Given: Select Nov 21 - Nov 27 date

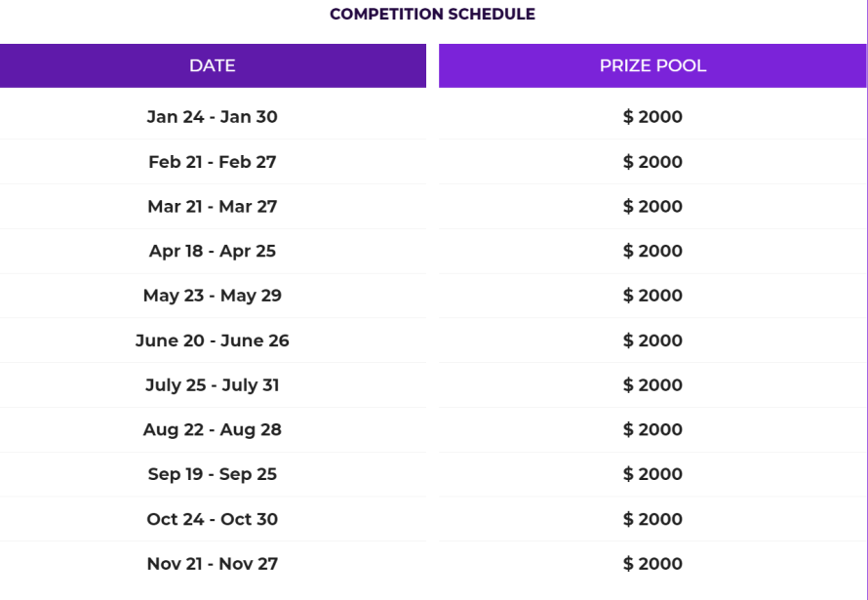Looking at the screenshot, I should [212, 564].
